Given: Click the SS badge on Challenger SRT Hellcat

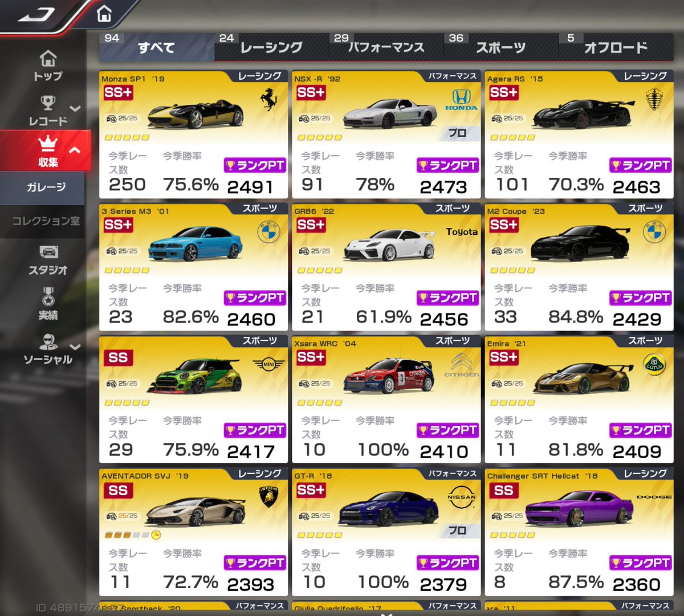Looking at the screenshot, I should click(x=503, y=490).
